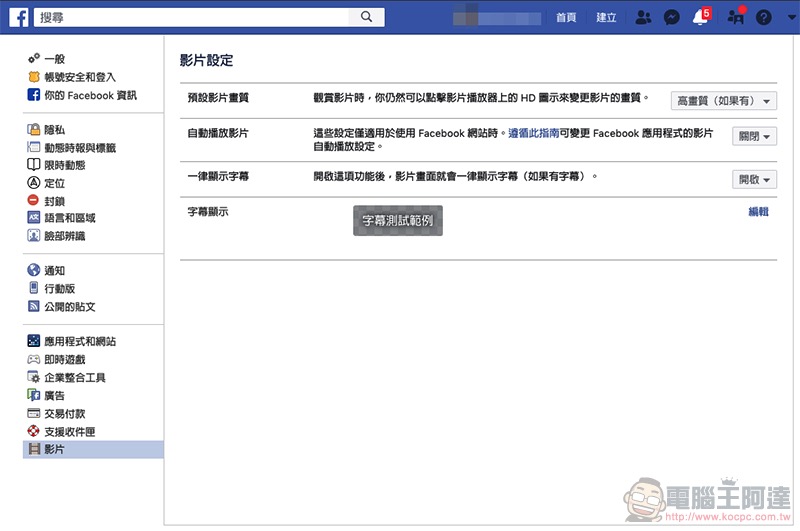Click the help question mark icon
800x531 pixels.
point(764,17)
